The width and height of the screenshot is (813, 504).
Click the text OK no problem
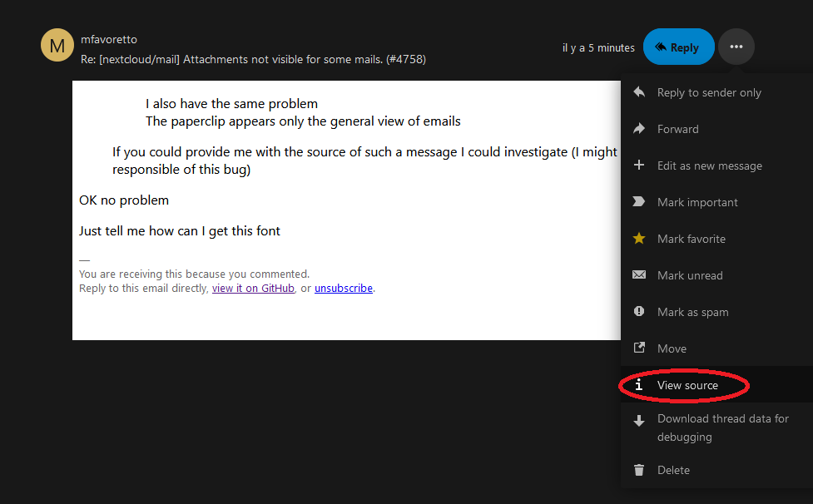tap(124, 200)
